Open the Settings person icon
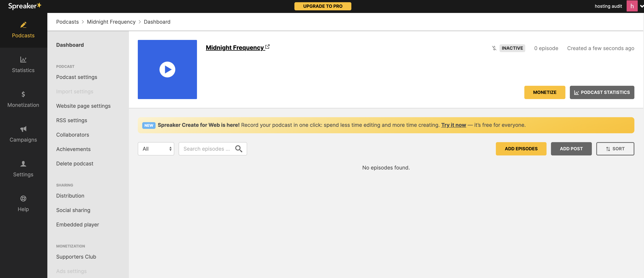 23,164
